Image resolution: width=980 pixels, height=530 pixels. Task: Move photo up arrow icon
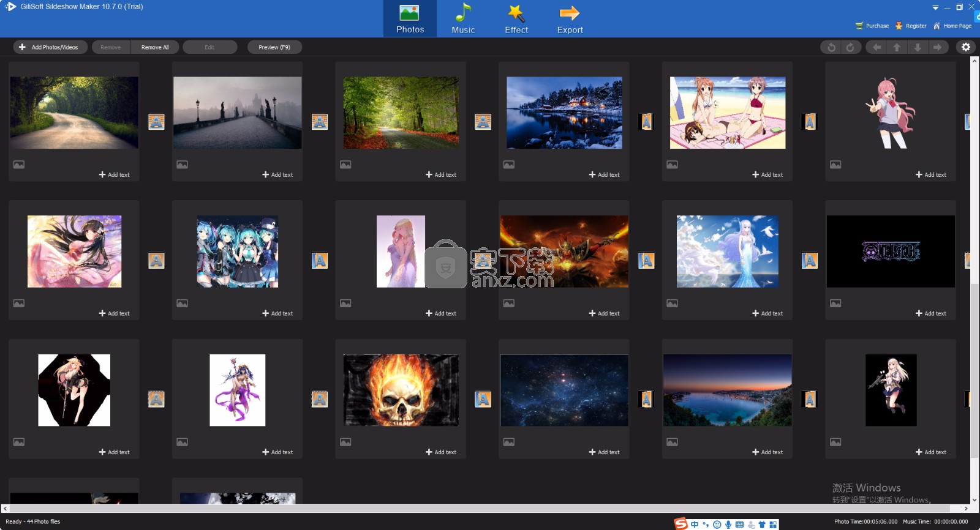tap(897, 47)
